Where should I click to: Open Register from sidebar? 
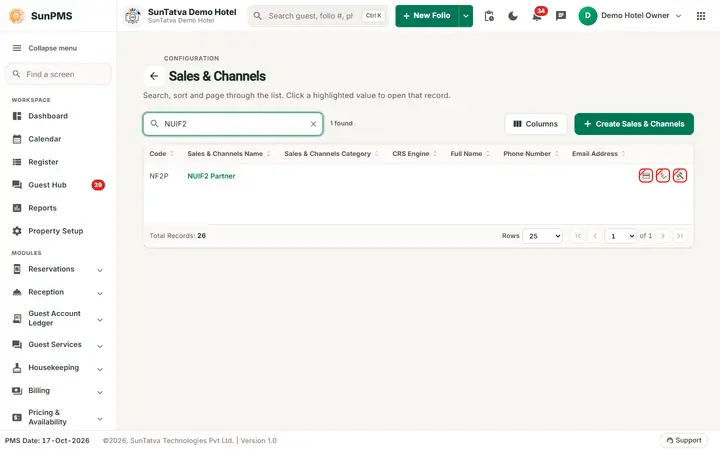[58, 162]
